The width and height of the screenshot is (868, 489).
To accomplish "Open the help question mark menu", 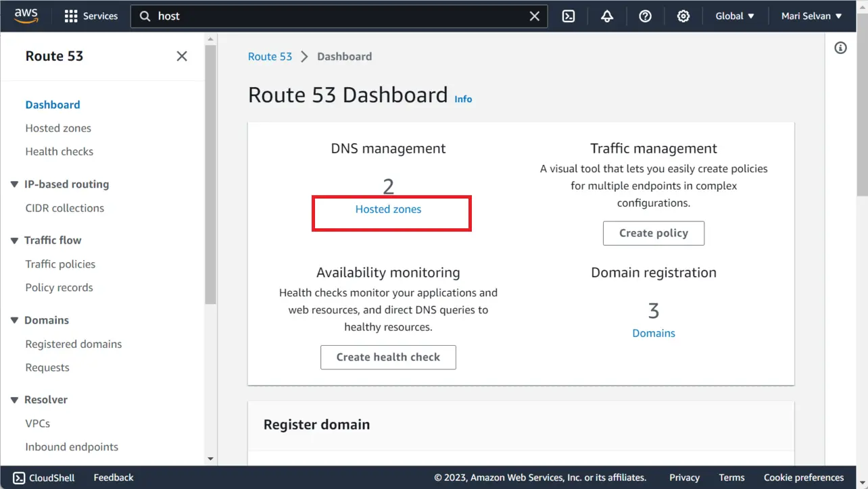I will tap(645, 16).
